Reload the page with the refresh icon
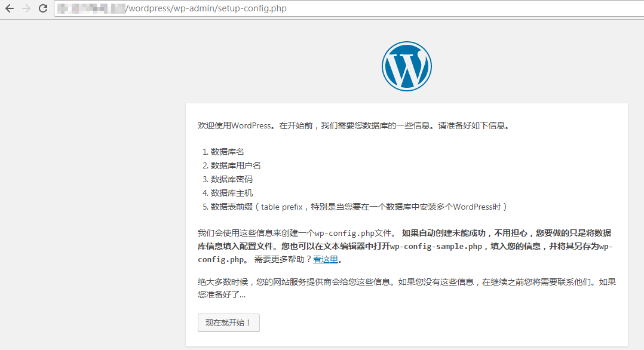 pyautogui.click(x=42, y=8)
